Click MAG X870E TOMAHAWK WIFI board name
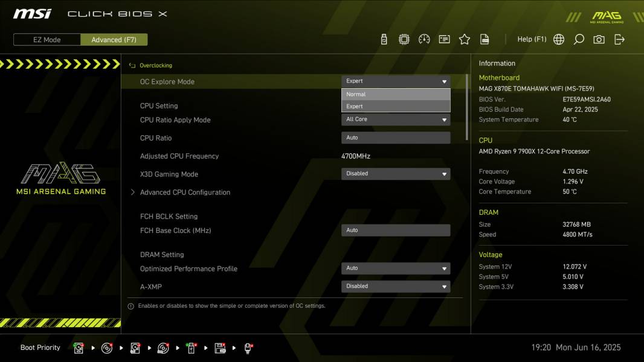This screenshot has width=644, height=362. coord(536,89)
